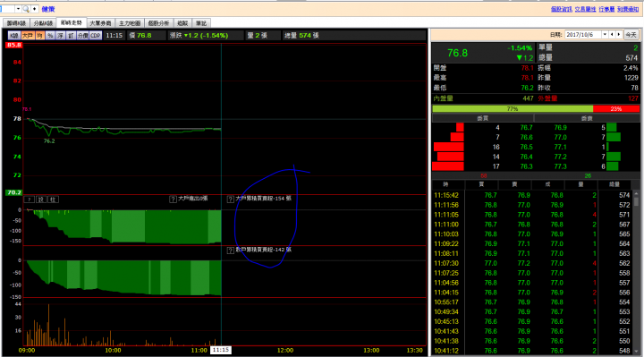The height and width of the screenshot is (357, 644).
Task: Click the 總量 column header in trade list
Action: (614, 184)
